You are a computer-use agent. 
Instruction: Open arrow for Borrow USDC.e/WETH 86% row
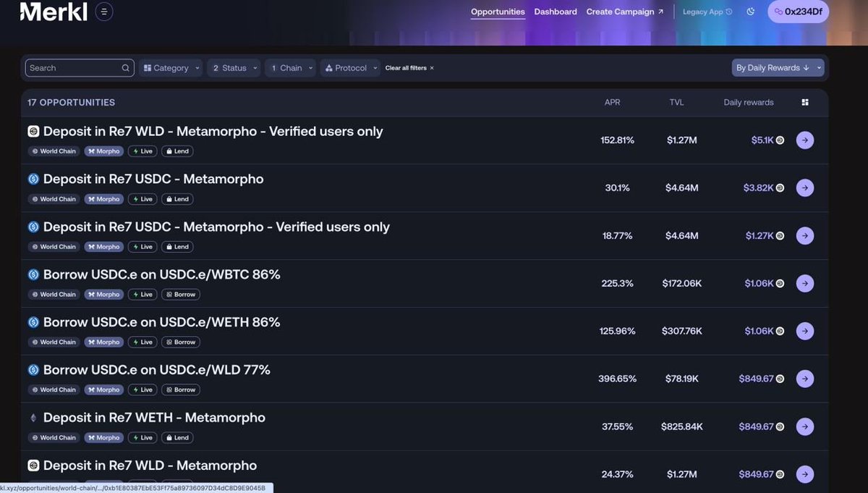point(805,332)
